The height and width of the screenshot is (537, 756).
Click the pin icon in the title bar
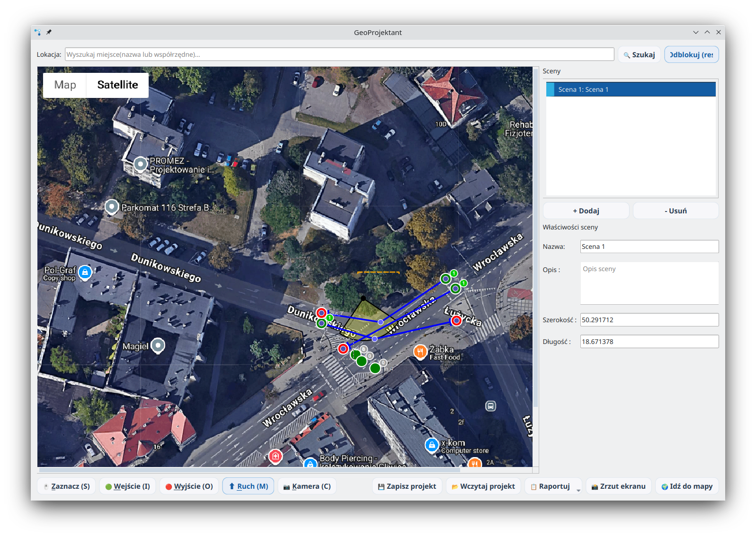click(49, 32)
